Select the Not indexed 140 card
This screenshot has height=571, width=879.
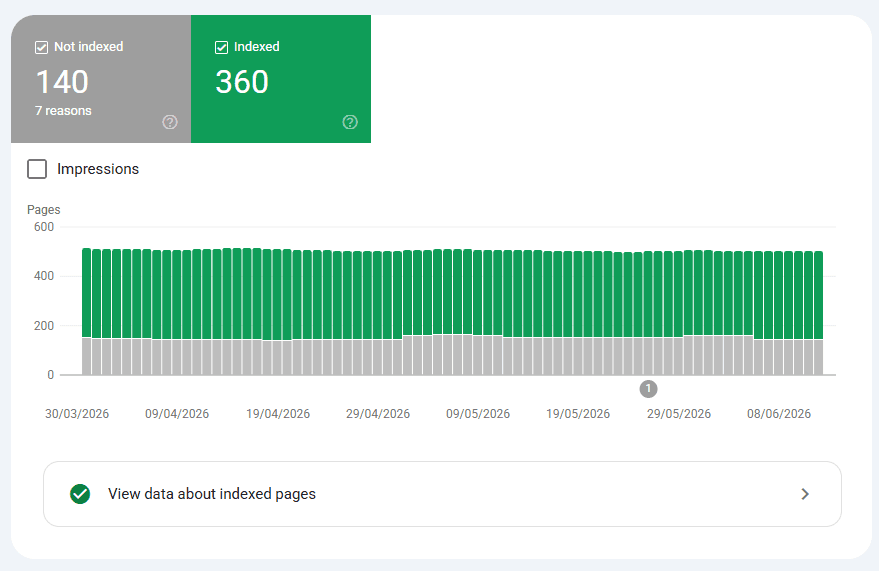coord(101,79)
